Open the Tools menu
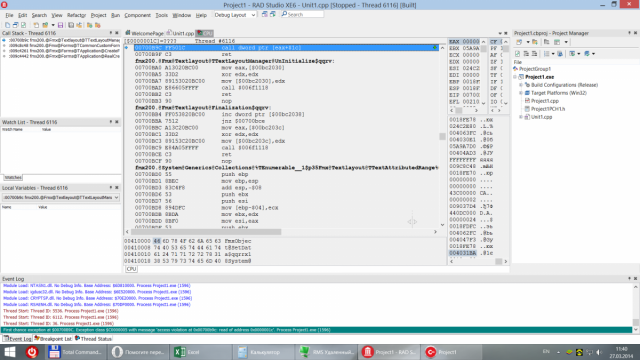 click(x=162, y=15)
